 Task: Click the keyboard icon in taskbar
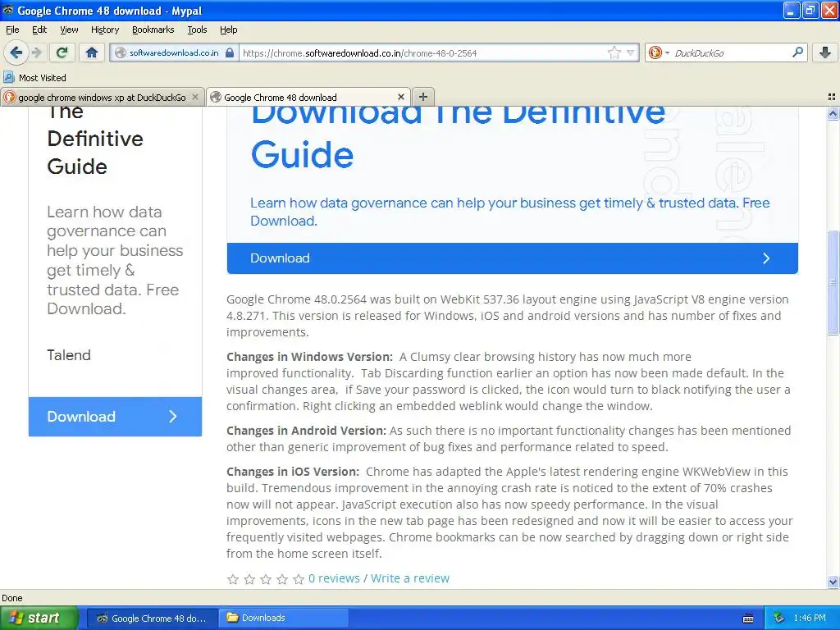(748, 619)
